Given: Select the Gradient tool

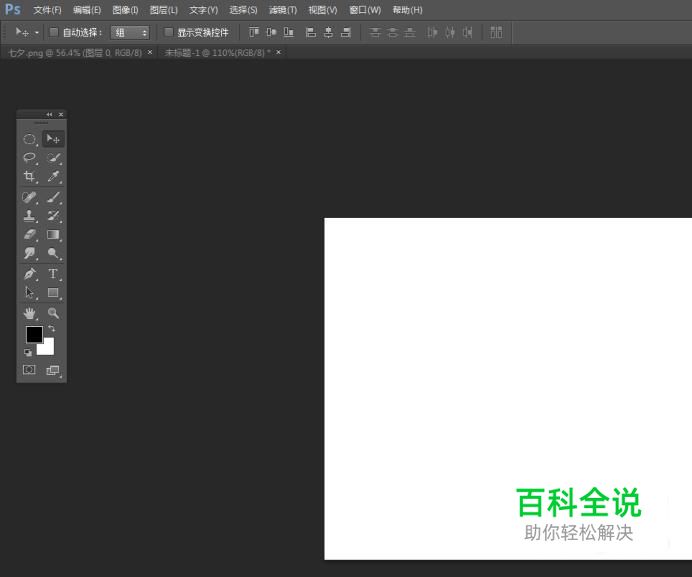Looking at the screenshot, I should tap(53, 235).
